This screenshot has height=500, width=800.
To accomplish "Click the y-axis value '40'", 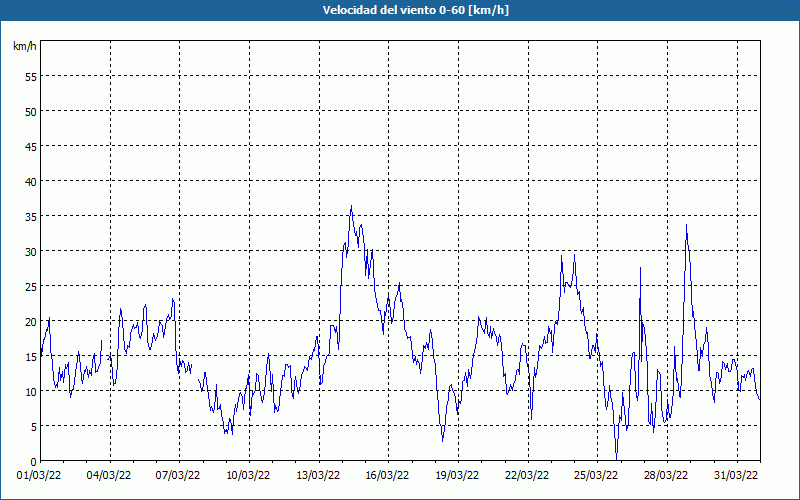I will pos(31,182).
